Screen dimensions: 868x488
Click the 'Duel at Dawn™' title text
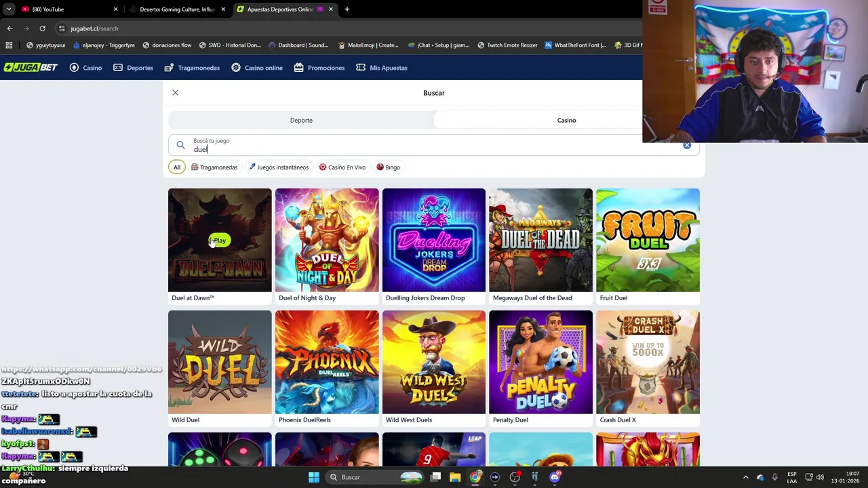pos(193,298)
